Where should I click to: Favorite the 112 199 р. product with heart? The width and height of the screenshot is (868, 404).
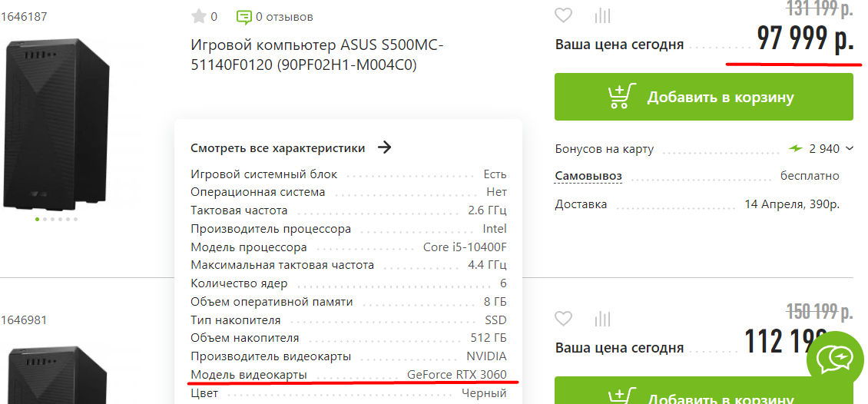pos(564,319)
